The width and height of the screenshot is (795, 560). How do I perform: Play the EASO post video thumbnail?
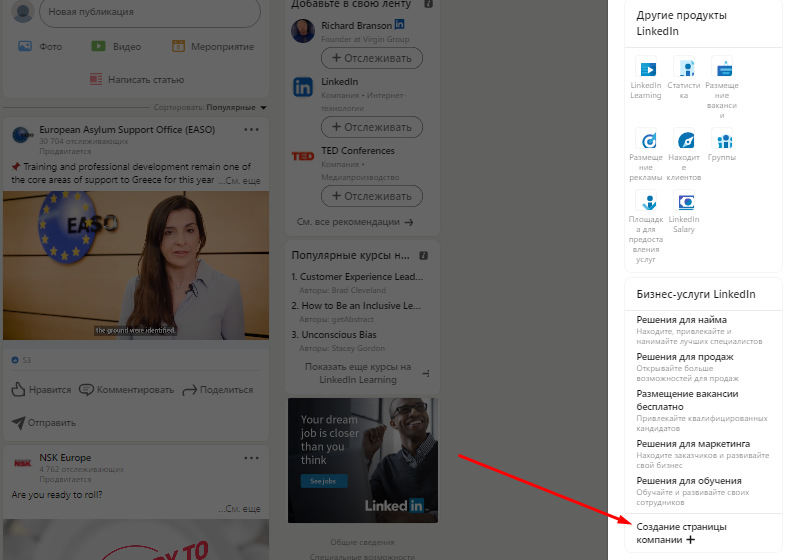(x=136, y=265)
